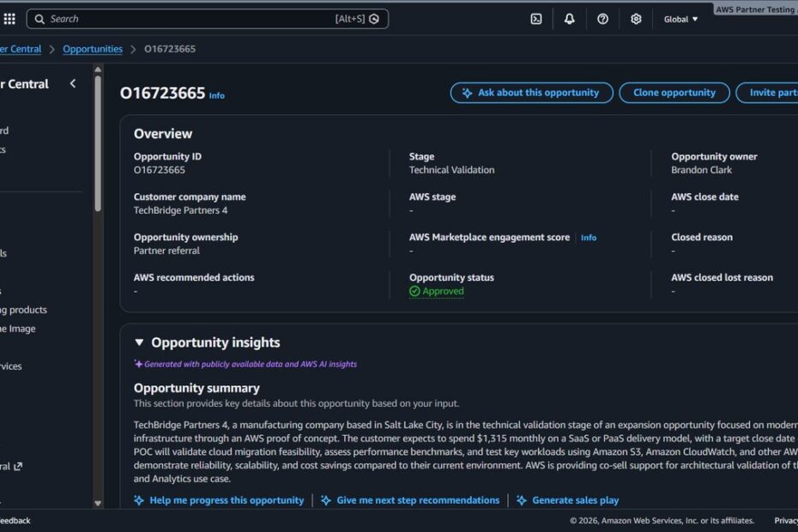Click the sidebar vertical scrollbar
Viewport: 798px width, 532px height.
tap(98, 146)
